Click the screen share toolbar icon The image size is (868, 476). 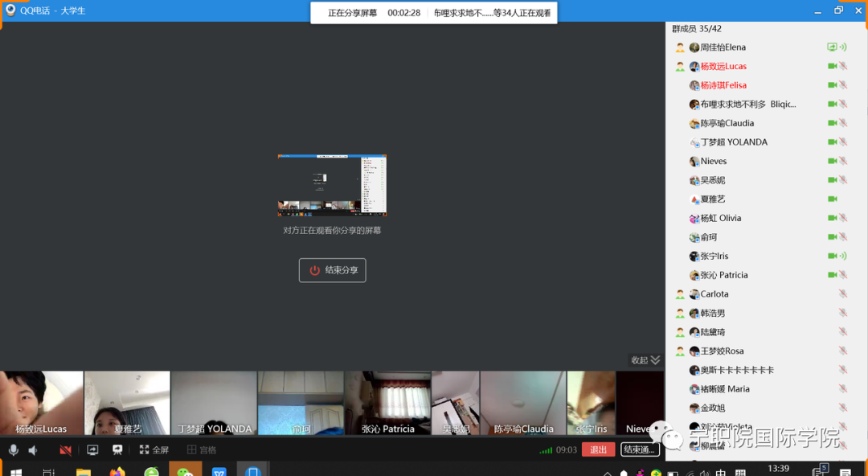(92, 450)
